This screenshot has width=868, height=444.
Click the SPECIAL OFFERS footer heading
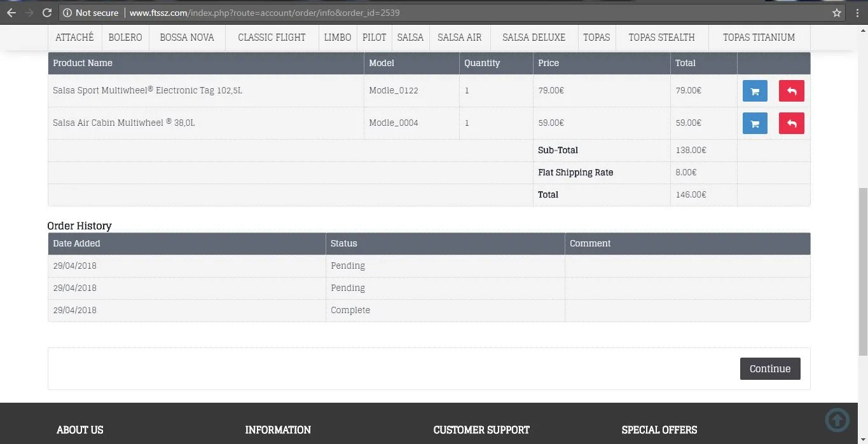[x=659, y=430]
